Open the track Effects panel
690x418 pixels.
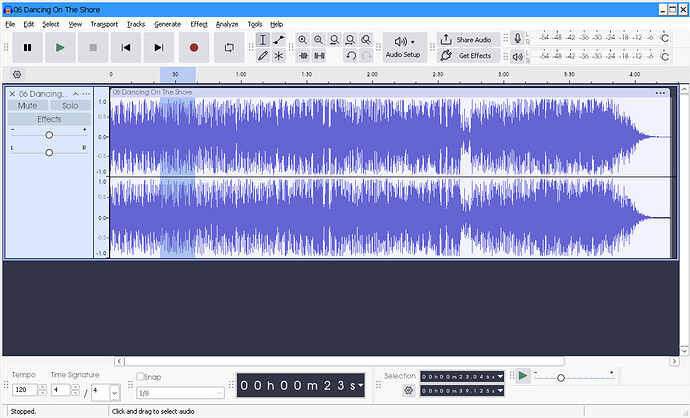[x=49, y=119]
